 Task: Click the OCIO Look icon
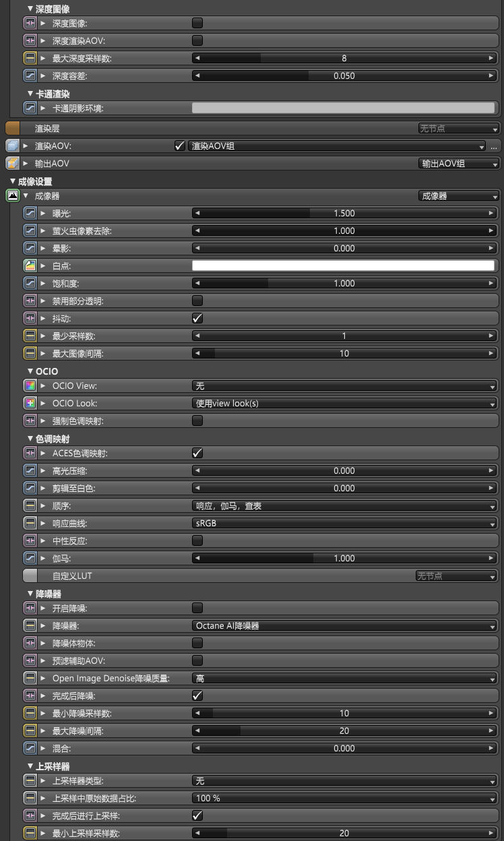[x=30, y=404]
